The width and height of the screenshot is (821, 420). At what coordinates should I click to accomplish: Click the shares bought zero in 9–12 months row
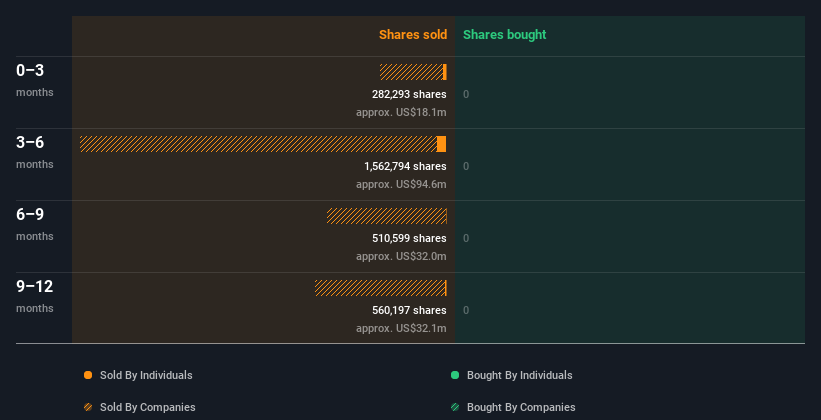(x=466, y=311)
